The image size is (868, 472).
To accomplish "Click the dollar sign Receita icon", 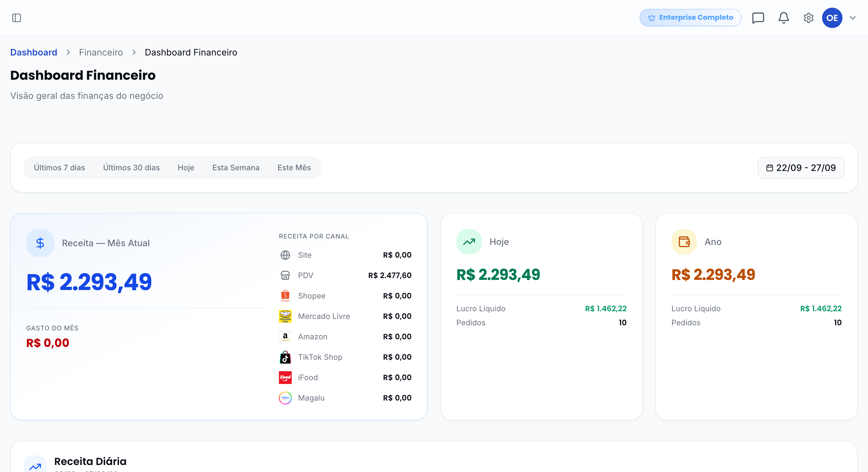I will tap(40, 243).
